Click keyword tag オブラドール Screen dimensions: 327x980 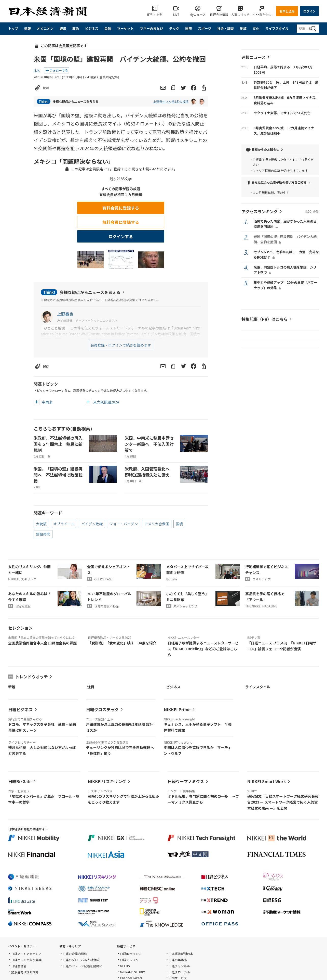tap(64, 524)
